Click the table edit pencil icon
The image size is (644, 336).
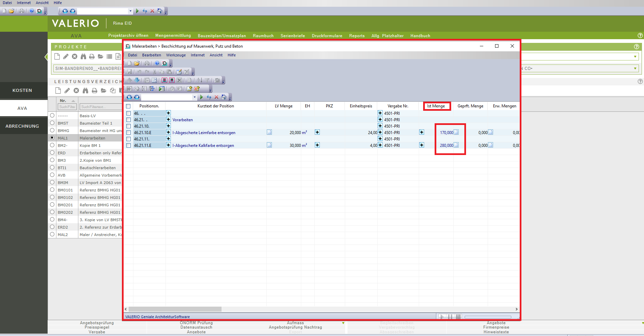[x=179, y=72]
